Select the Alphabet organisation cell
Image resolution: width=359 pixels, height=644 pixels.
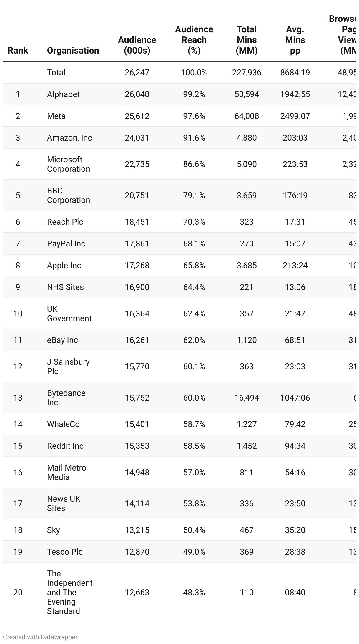[x=63, y=94]
